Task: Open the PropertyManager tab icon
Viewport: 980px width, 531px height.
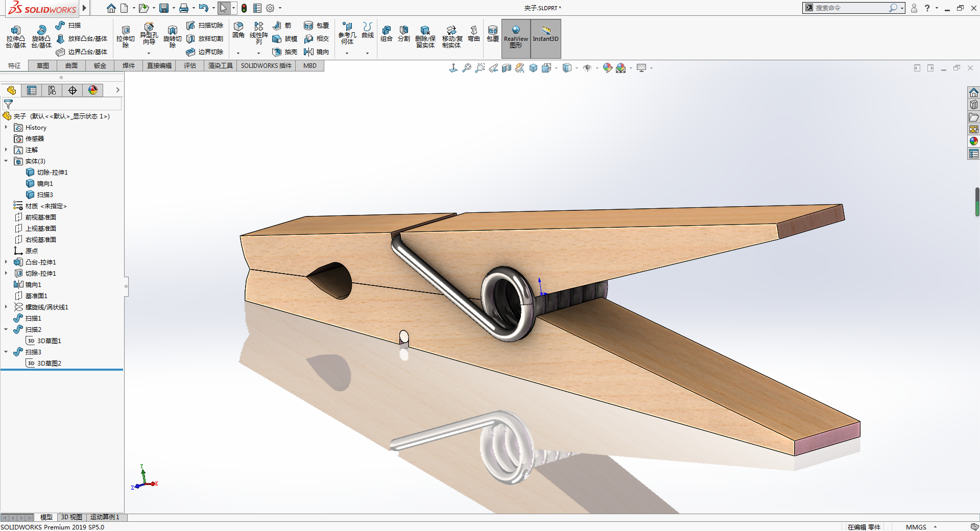Action: tap(32, 90)
